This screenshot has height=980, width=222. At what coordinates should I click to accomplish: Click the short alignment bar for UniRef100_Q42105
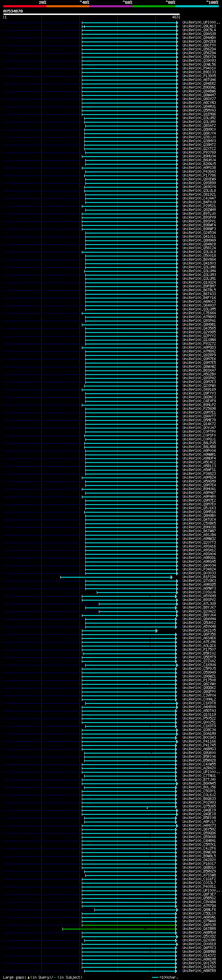120,631
